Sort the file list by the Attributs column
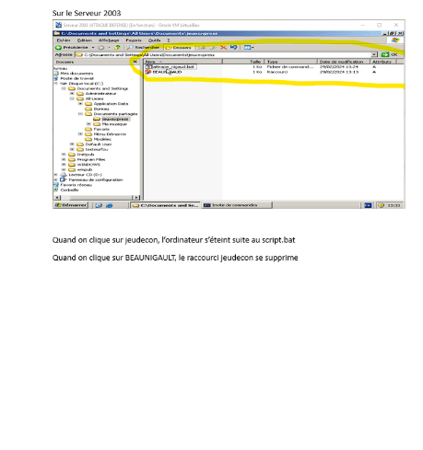 click(x=383, y=62)
